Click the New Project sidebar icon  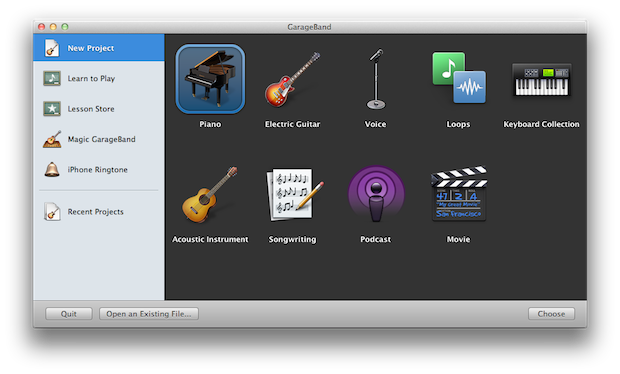pyautogui.click(x=52, y=48)
